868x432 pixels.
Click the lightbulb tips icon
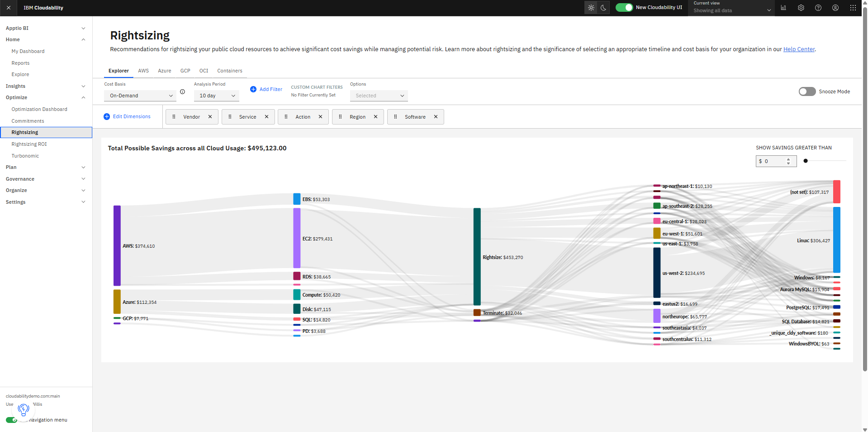[24, 410]
